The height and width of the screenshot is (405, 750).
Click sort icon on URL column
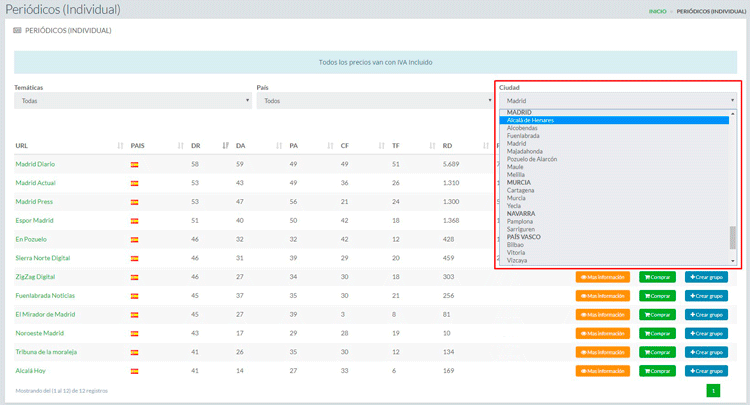coord(121,146)
